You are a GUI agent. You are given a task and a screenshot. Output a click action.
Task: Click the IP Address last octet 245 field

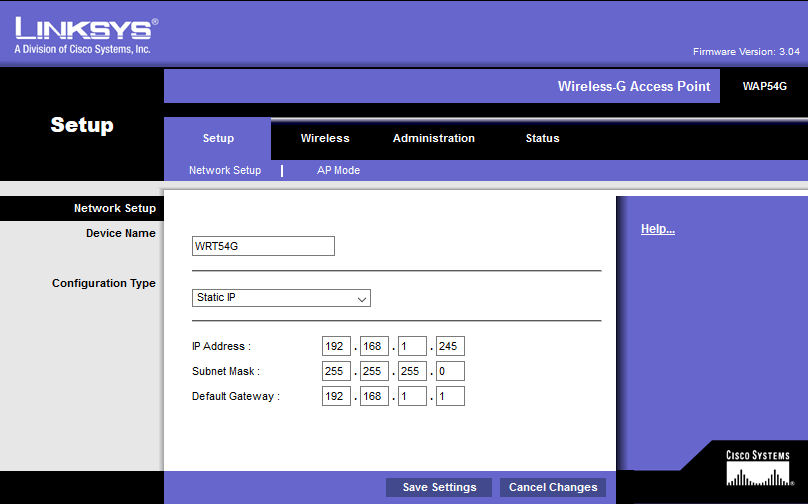pos(450,346)
